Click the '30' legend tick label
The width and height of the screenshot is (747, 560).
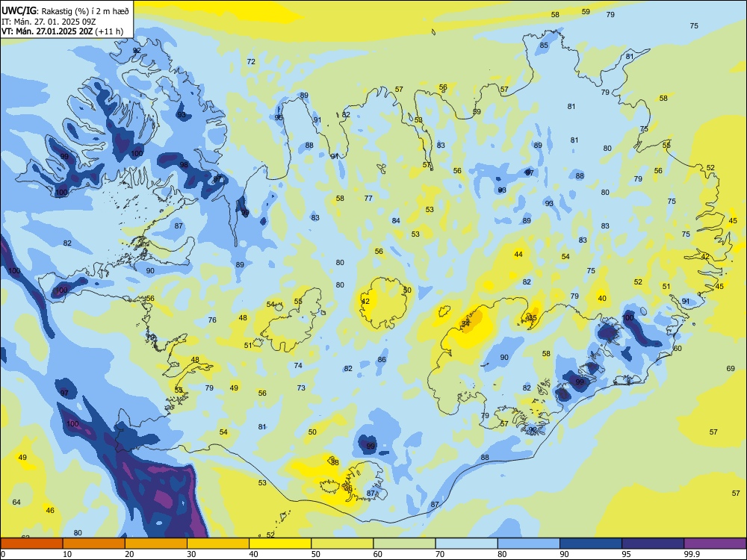(191, 554)
